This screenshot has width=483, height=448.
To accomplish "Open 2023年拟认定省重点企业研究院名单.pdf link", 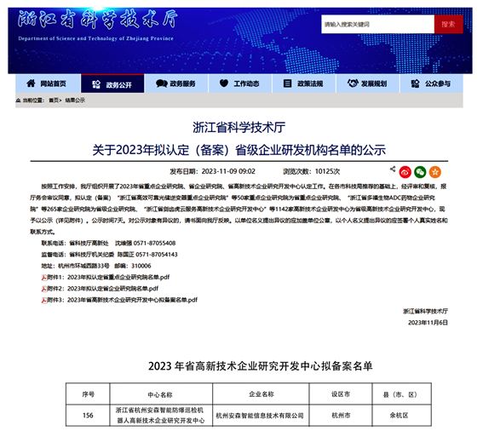I will tap(118, 278).
